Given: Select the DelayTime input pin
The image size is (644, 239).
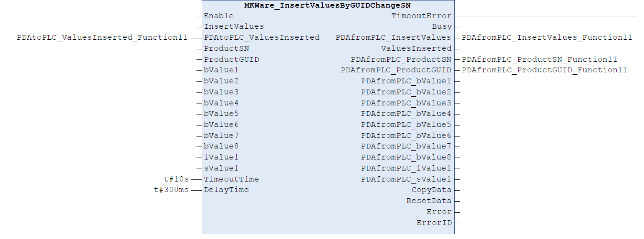Looking at the screenshot, I should [x=226, y=190].
